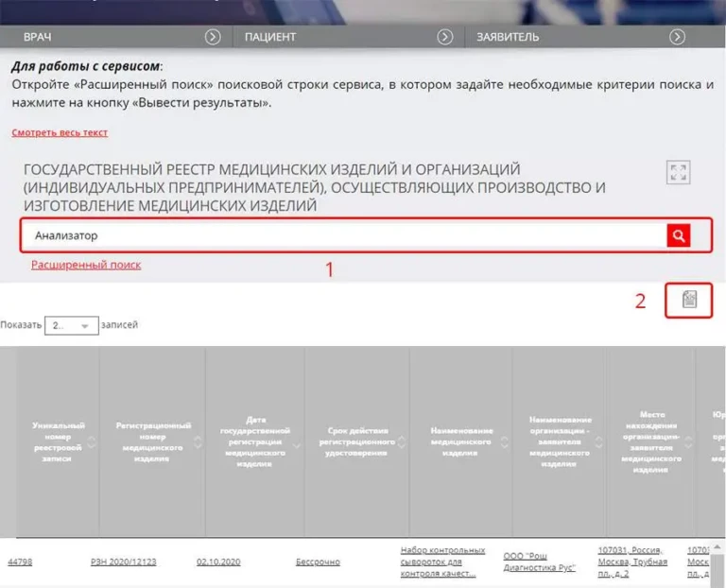This screenshot has height=588, width=726.
Task: Sort by «Место нахождения организации-заявителя» column
Action: pyautogui.click(x=688, y=442)
